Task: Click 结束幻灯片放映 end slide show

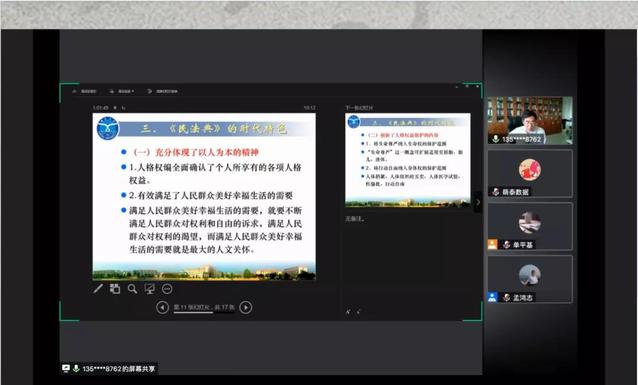Action: click(163, 91)
